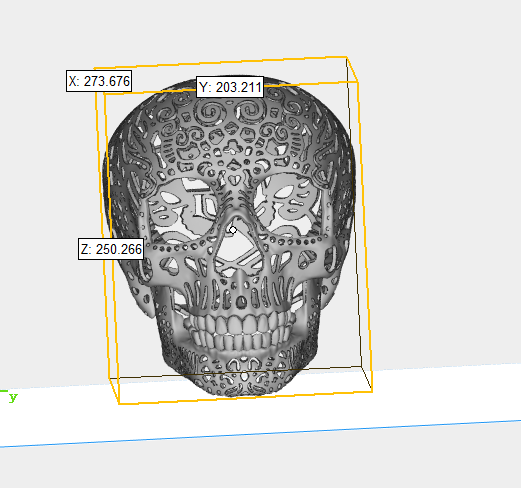Click the X: 273.676 dimension label
The width and height of the screenshot is (521, 488).
pyautogui.click(x=99, y=81)
